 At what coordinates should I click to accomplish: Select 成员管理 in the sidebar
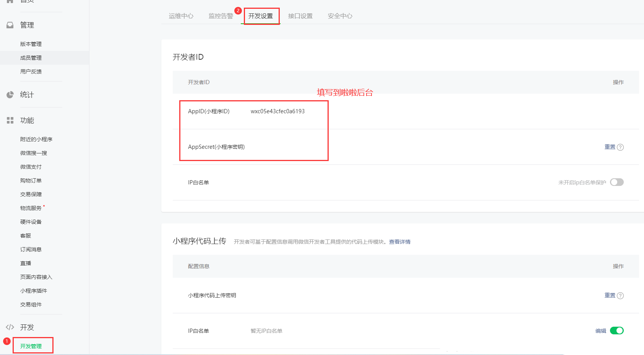click(31, 58)
